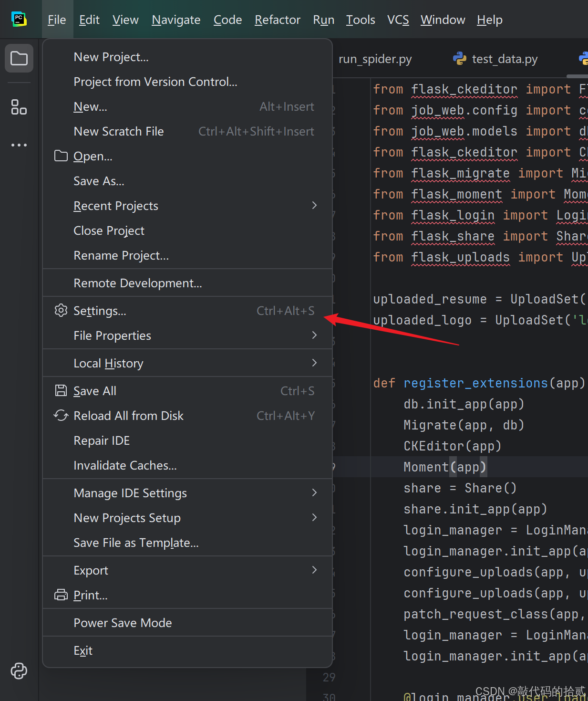Open the Navigate menu
This screenshot has height=701, width=588.
coord(176,20)
